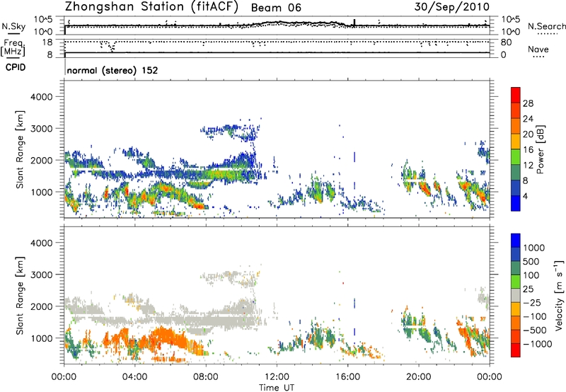Click the 'Time UT' axis label
This screenshot has height=392, width=566.
point(277,387)
